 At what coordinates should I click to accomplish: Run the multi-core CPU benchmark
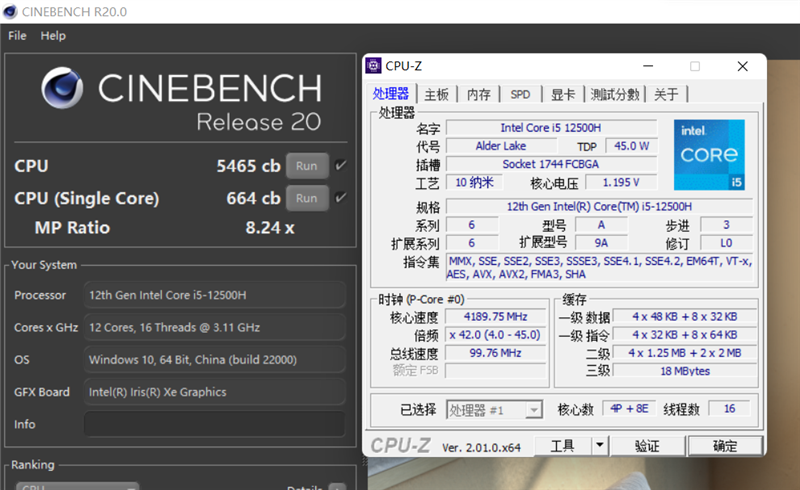(x=307, y=166)
